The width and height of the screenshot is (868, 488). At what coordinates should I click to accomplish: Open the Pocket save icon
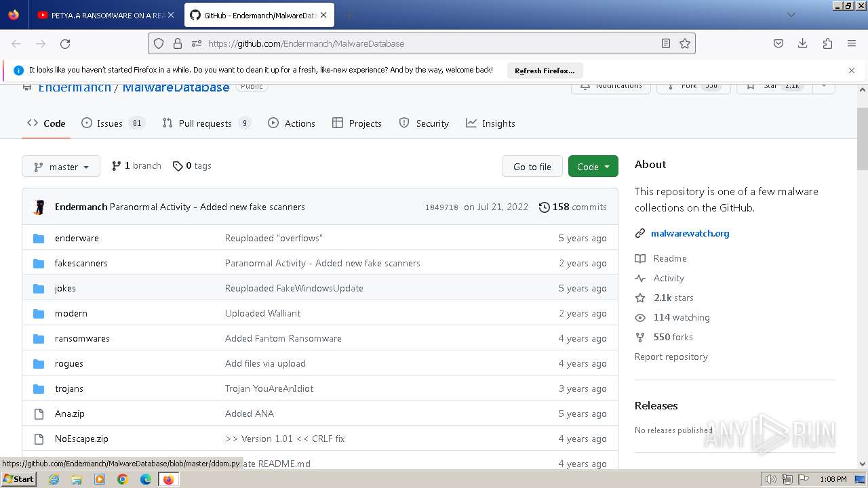tap(778, 43)
